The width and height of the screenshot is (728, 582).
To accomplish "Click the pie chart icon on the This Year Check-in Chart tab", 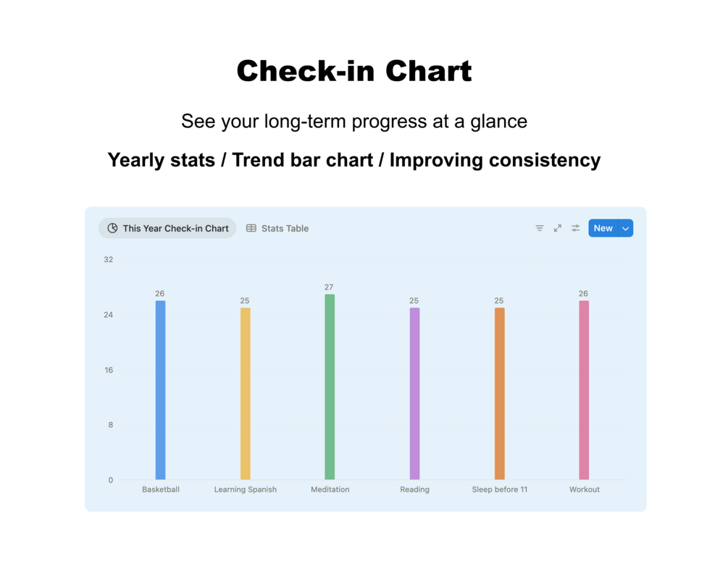I will pyautogui.click(x=112, y=228).
